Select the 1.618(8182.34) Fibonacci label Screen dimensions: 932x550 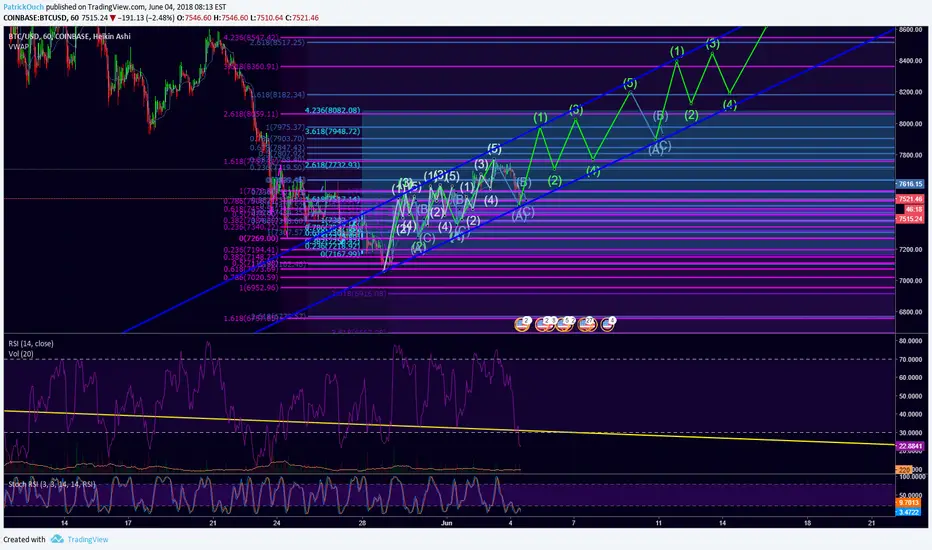pyautogui.click(x=278, y=95)
